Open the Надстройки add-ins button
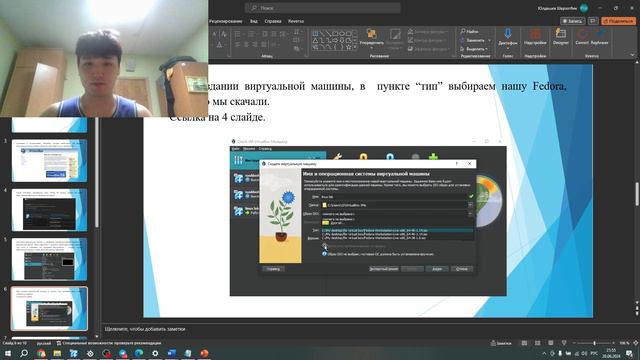The width and height of the screenshot is (640, 360). point(535,38)
